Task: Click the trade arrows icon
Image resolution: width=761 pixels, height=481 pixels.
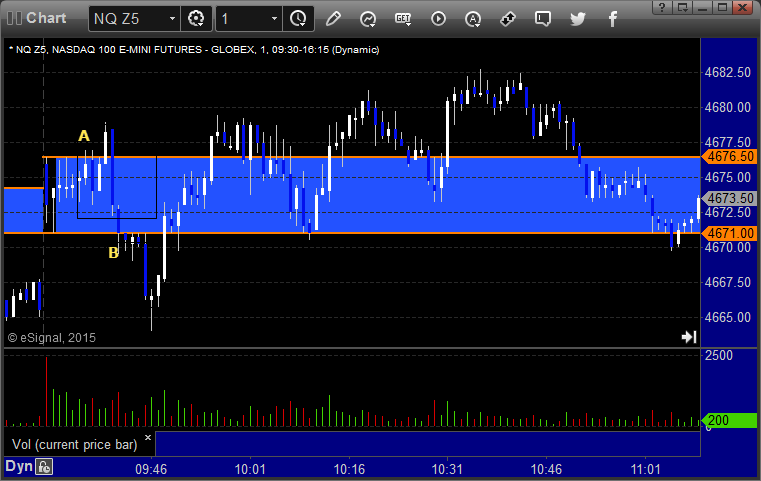Action: point(508,19)
